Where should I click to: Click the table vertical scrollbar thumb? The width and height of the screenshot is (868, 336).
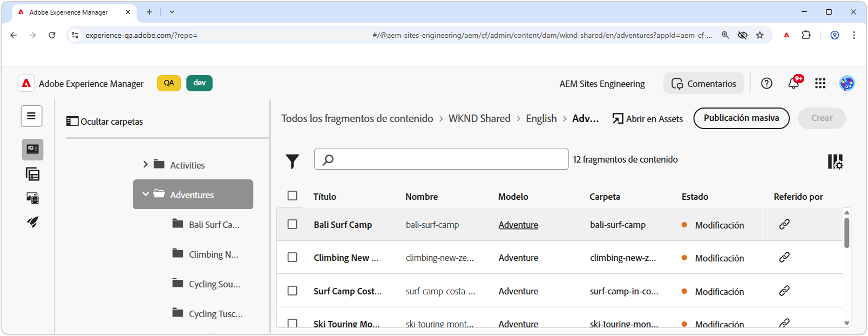pos(846,232)
